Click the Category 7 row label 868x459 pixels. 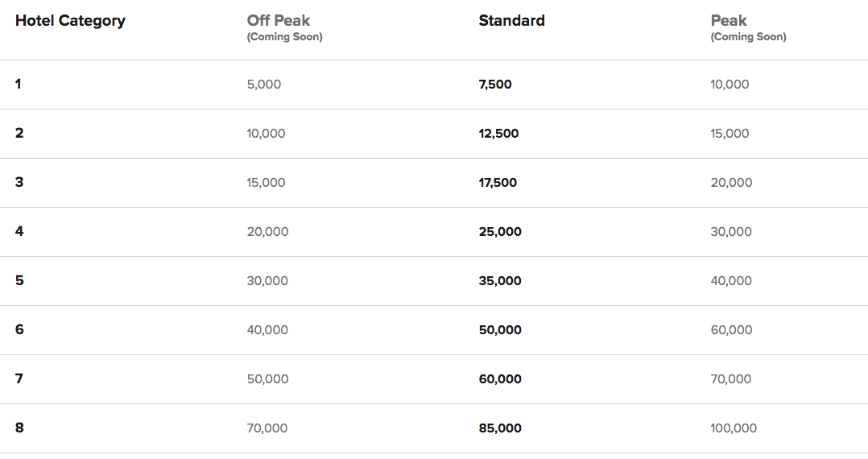coord(19,378)
